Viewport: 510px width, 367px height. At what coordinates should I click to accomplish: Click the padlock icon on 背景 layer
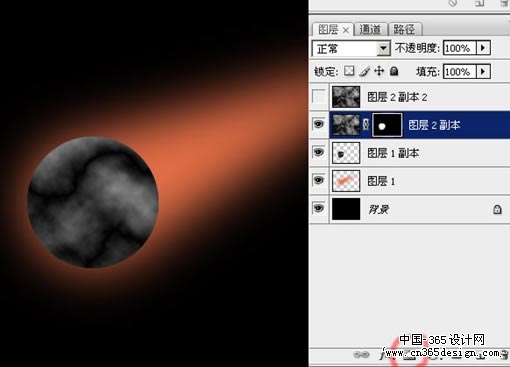[497, 209]
